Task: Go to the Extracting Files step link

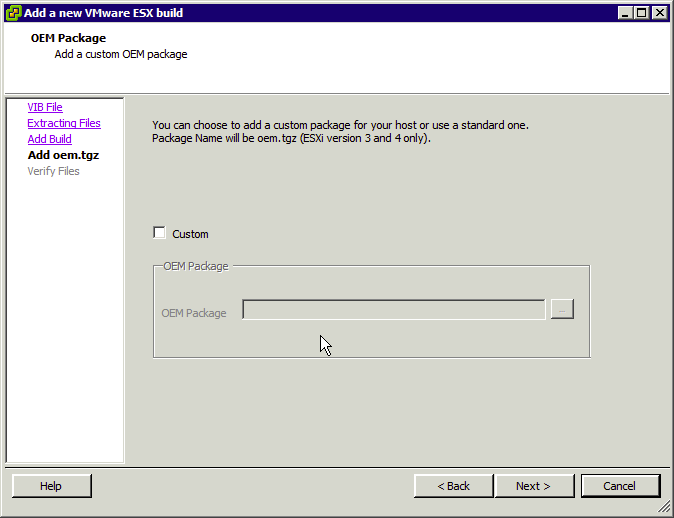Action: click(x=64, y=123)
